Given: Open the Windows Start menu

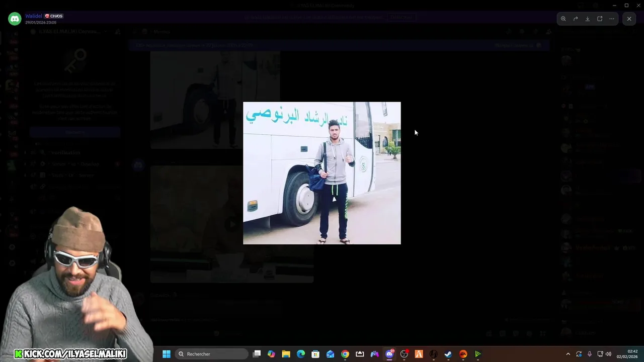Looking at the screenshot, I should click(167, 354).
